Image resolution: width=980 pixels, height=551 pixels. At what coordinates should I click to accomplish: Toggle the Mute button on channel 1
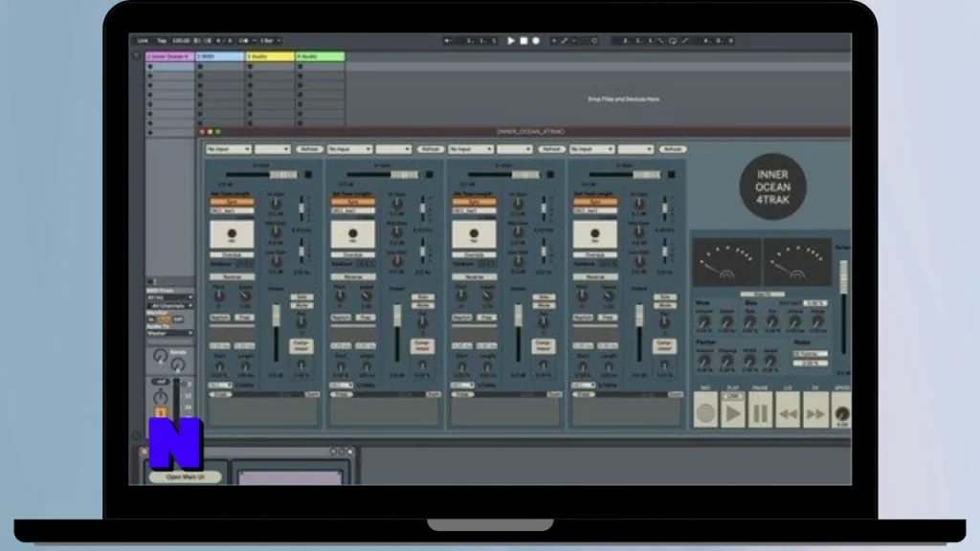click(301, 305)
